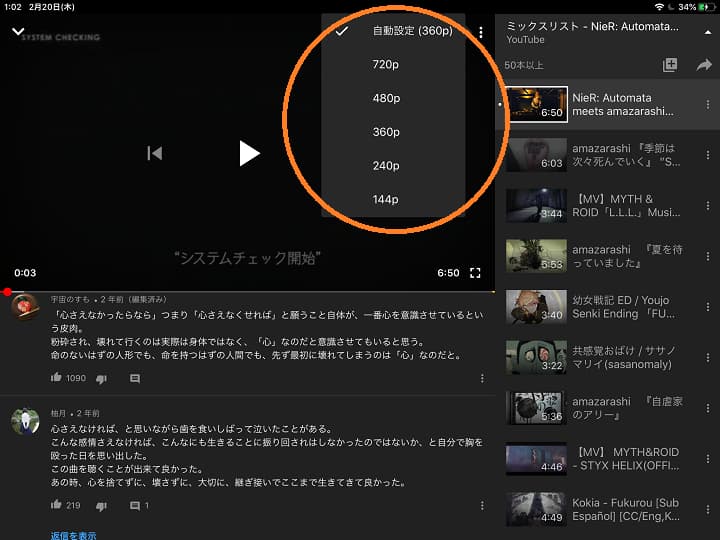This screenshot has height=540, width=720.
Task: Open video options three-dot menu
Action: (481, 32)
